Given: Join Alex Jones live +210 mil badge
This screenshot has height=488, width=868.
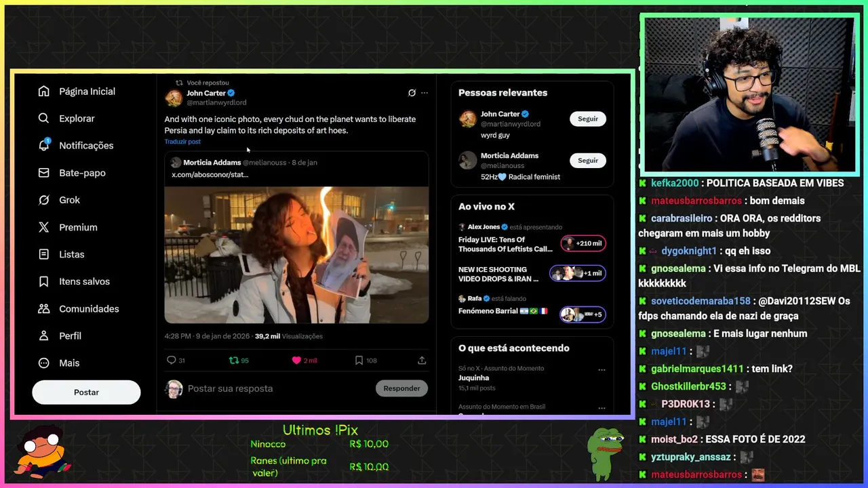Looking at the screenshot, I should (x=583, y=243).
